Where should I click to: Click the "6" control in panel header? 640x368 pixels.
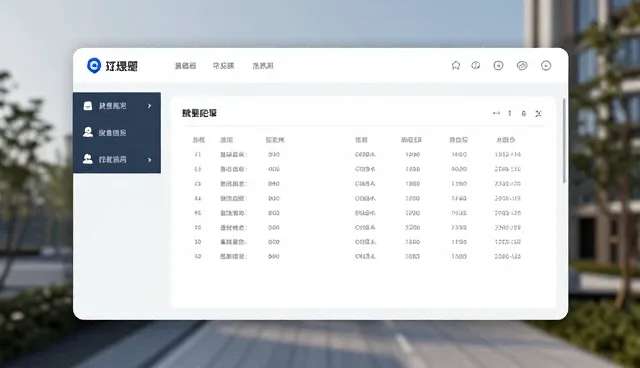pyautogui.click(x=524, y=113)
